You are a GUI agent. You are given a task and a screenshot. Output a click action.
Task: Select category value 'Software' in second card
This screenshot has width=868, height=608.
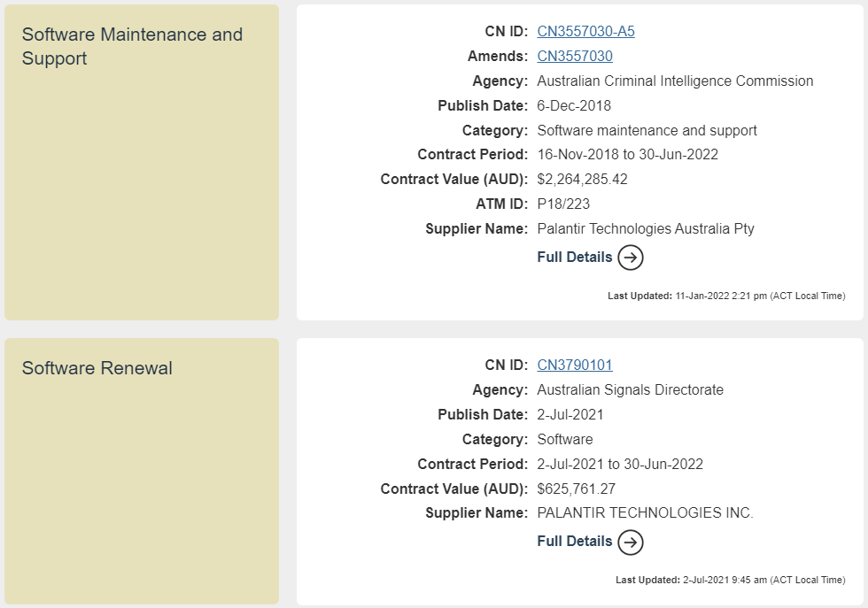click(x=565, y=439)
